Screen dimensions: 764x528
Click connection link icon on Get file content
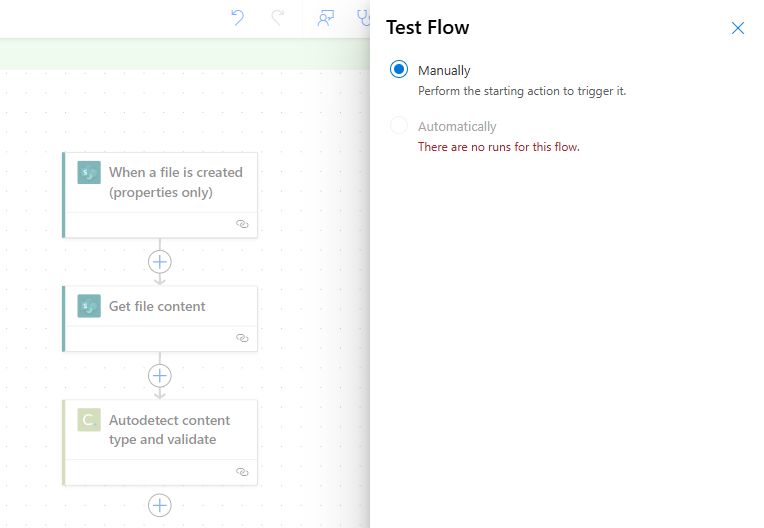(x=242, y=338)
